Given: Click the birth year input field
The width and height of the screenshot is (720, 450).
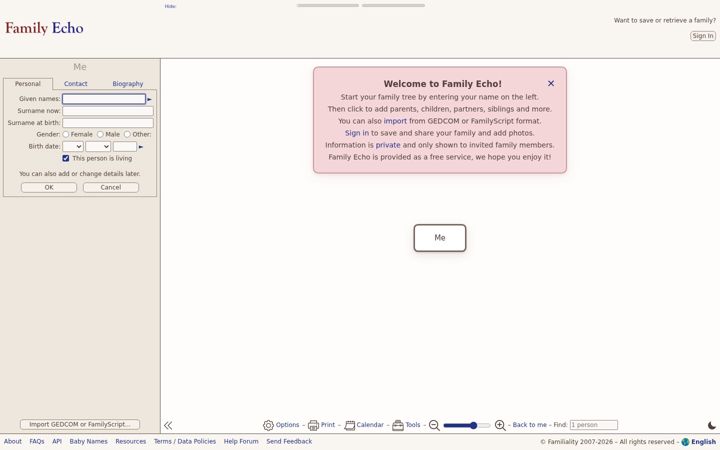Looking at the screenshot, I should 125,146.
